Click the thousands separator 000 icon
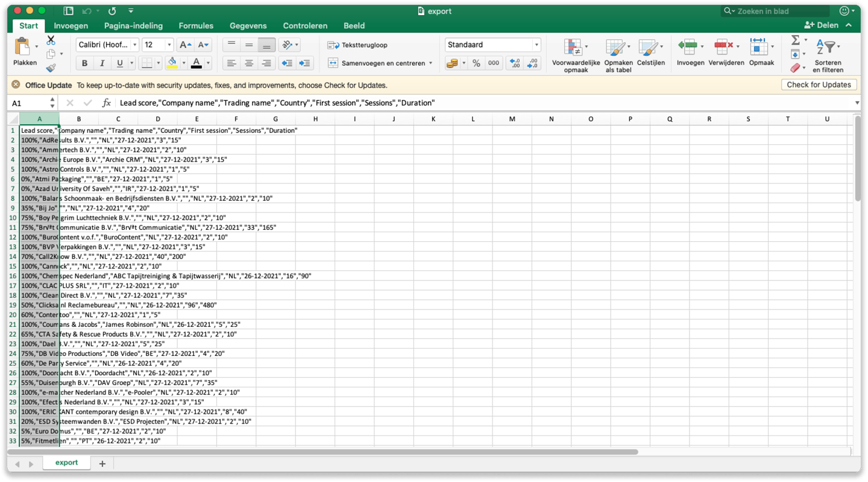The width and height of the screenshot is (868, 482). click(494, 63)
